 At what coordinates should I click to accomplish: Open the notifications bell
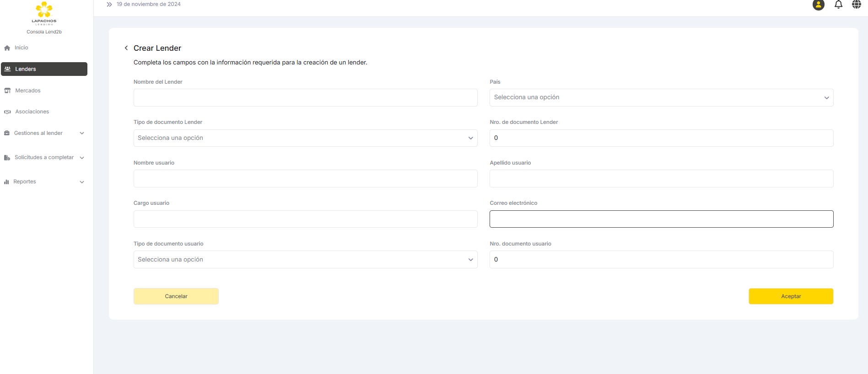838,5
